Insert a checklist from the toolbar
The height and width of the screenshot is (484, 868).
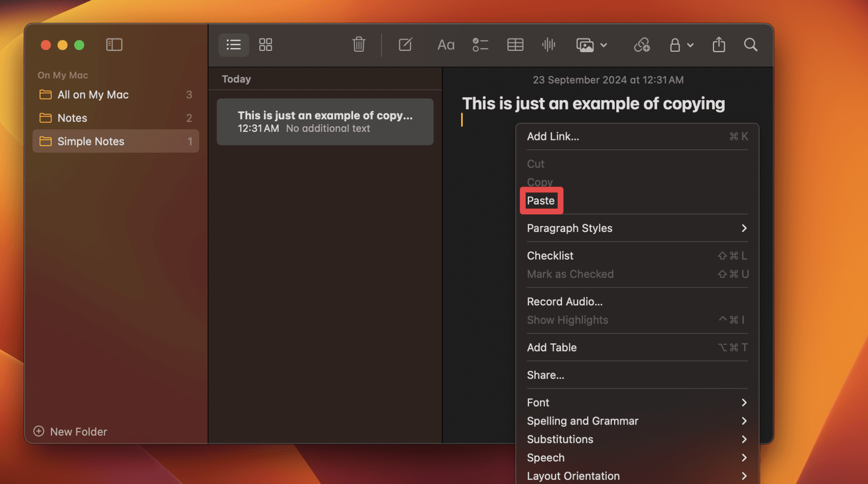(x=480, y=45)
